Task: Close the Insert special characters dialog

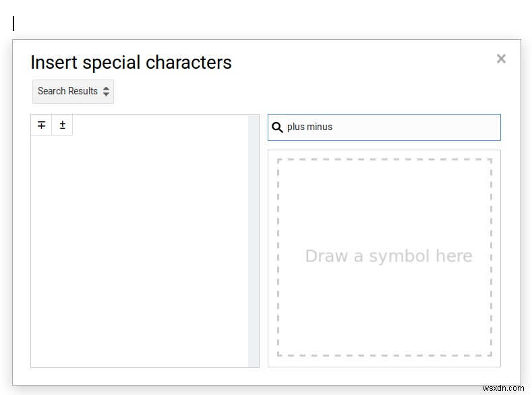Action: coord(501,59)
